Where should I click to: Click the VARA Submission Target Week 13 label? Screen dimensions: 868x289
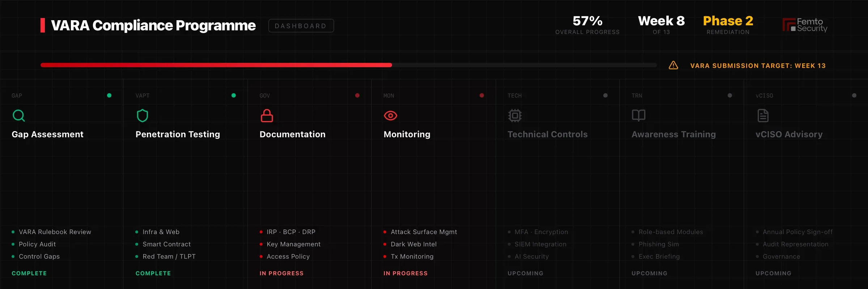[x=758, y=66]
